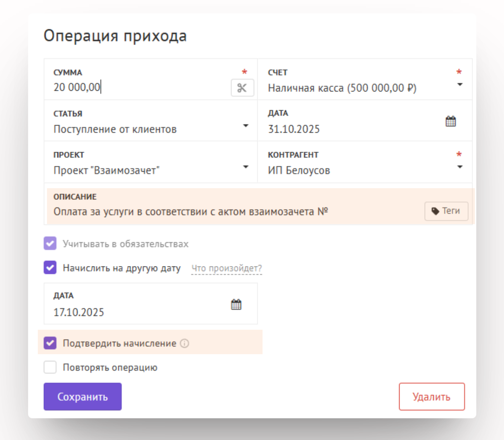Toggle Учитывать в обязательствах checkbox
Viewport: 504px width, 440px height.
pos(50,243)
